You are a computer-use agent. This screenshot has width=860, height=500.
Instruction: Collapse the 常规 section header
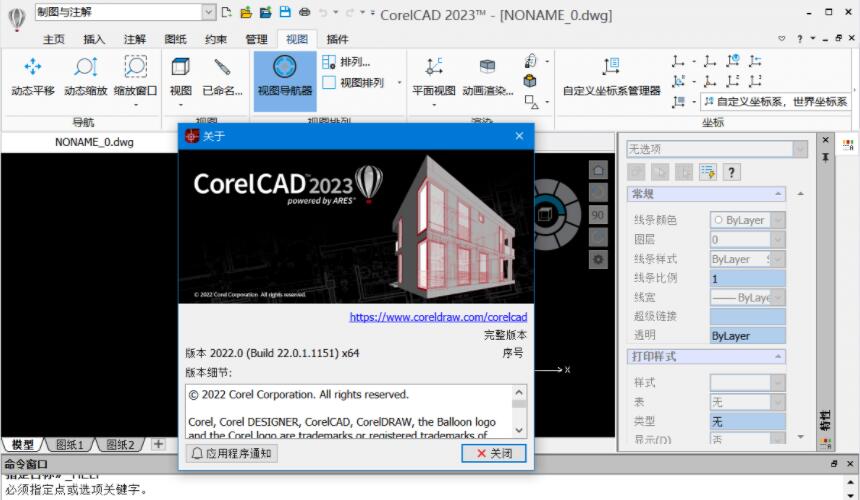pyautogui.click(x=706, y=194)
